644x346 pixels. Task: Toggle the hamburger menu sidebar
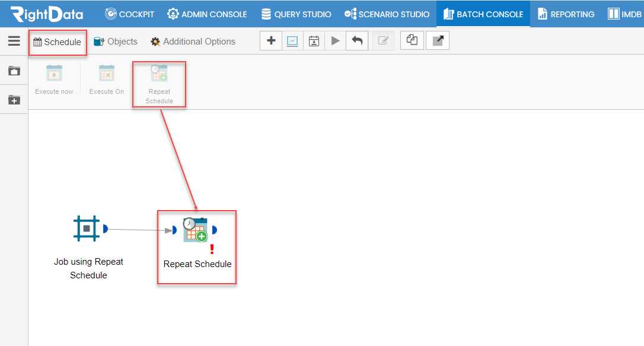[x=14, y=41]
